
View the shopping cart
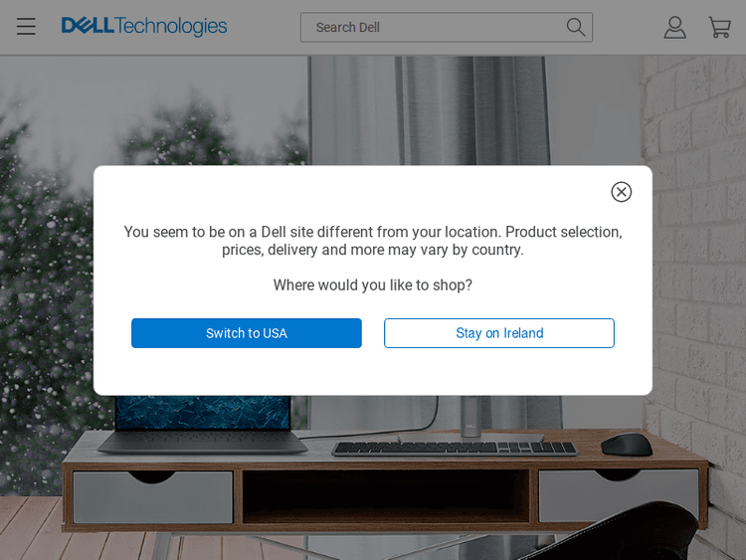point(719,27)
